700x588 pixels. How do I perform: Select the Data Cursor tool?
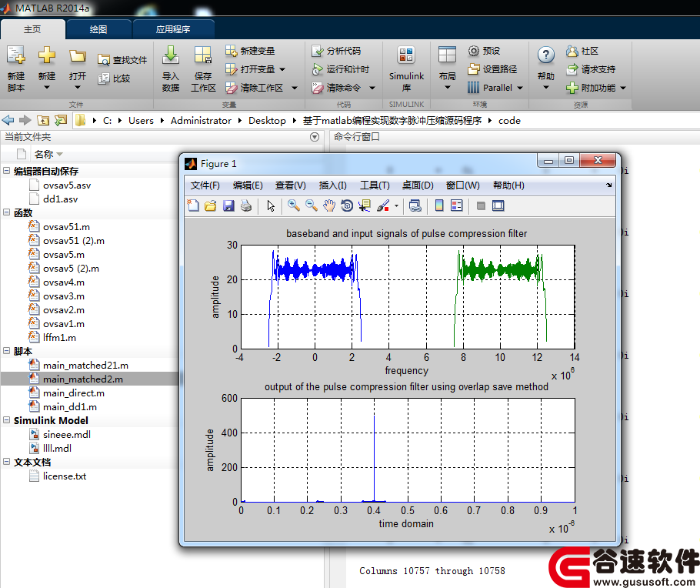coord(365,205)
